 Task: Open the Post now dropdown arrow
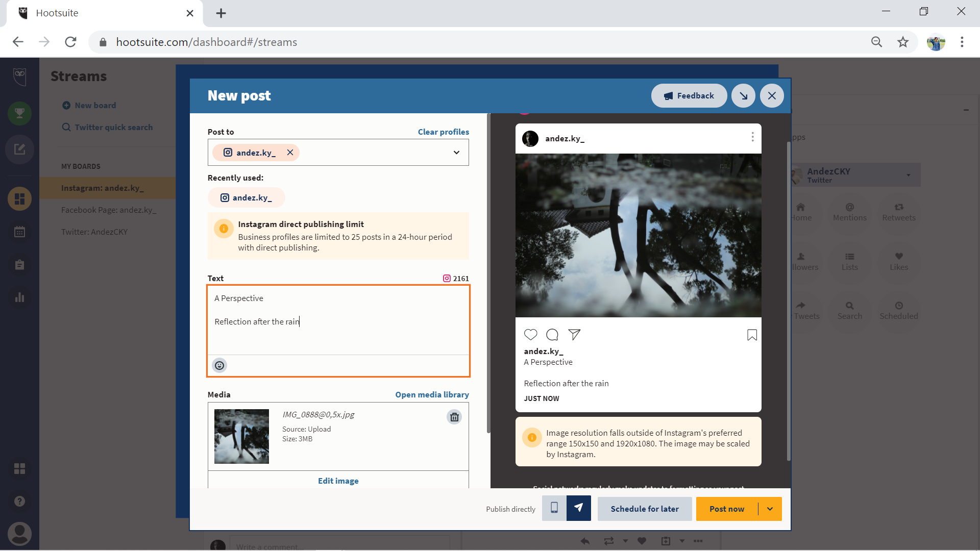769,509
